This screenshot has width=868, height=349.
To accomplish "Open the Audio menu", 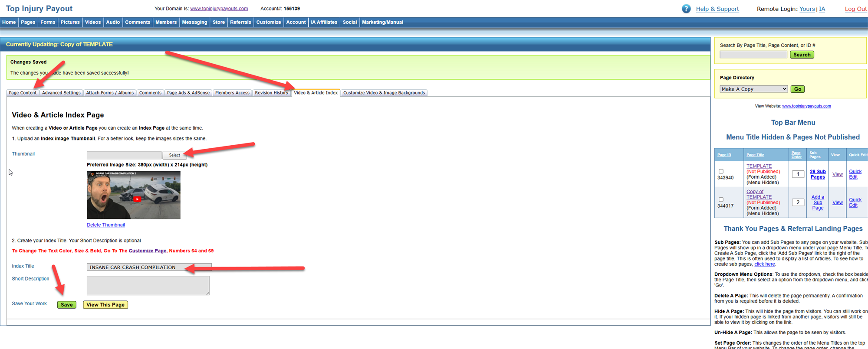I will tap(113, 22).
